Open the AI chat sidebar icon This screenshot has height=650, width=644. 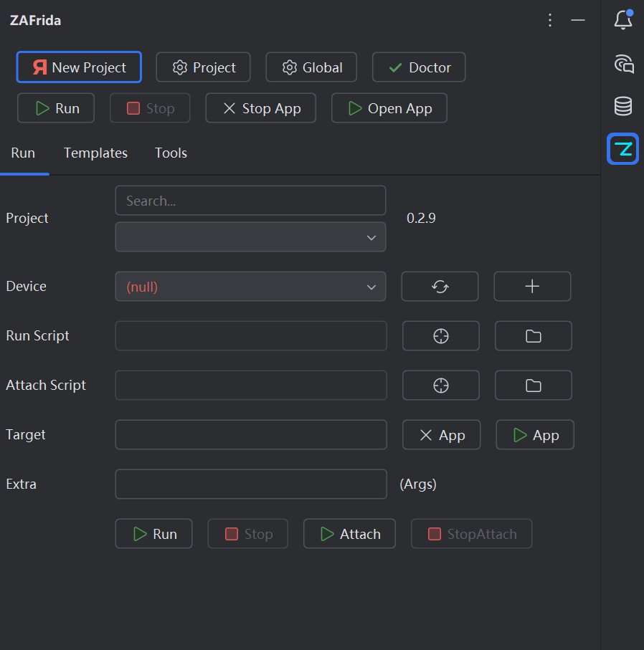click(x=624, y=64)
